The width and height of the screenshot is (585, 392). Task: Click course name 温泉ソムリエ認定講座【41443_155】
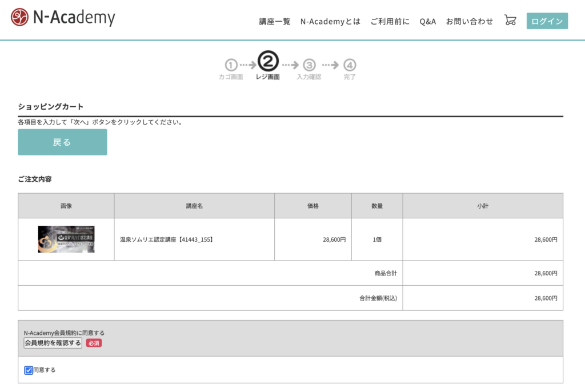pos(166,240)
